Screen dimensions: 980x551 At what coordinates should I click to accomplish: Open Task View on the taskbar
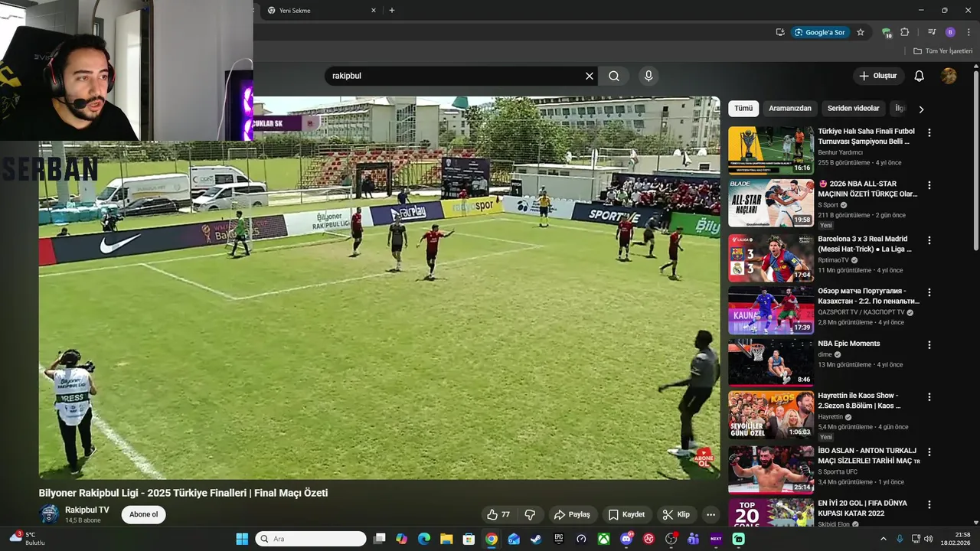coord(379,539)
